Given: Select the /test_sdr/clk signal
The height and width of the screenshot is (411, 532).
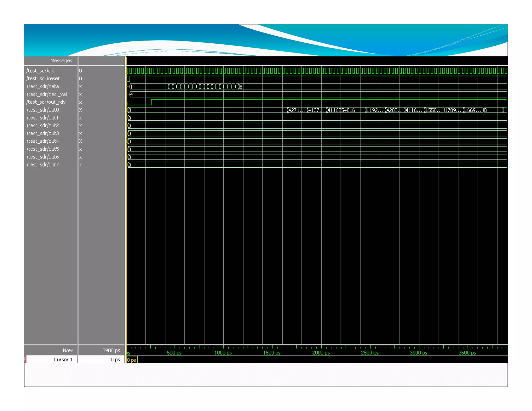Looking at the screenshot, I should point(40,71).
